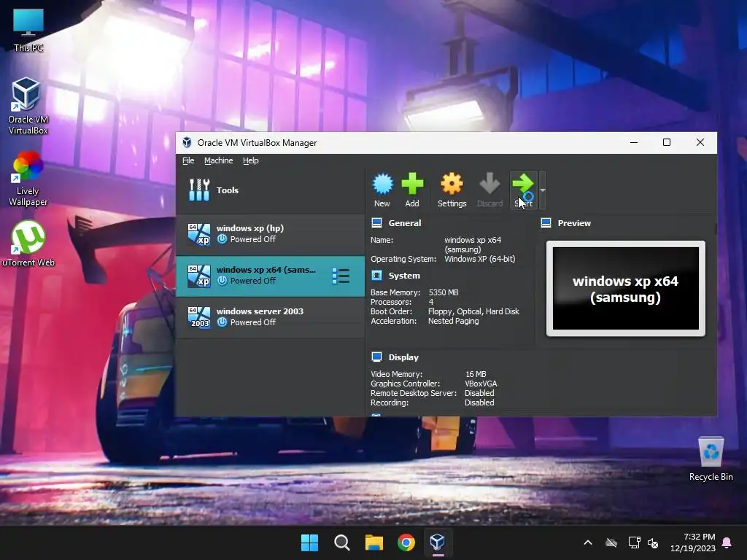This screenshot has height=560, width=747.
Task: Select the windows server 2003 machine
Action: pyautogui.click(x=271, y=317)
